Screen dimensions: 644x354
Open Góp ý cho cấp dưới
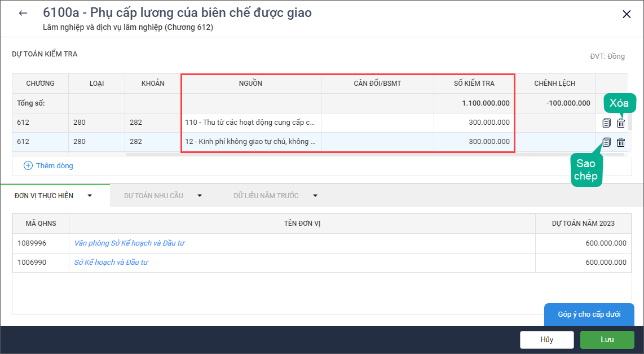(589, 314)
